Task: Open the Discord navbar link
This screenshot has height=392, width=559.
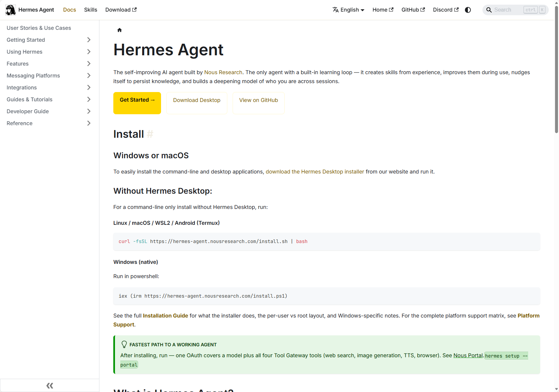Action: (446, 10)
